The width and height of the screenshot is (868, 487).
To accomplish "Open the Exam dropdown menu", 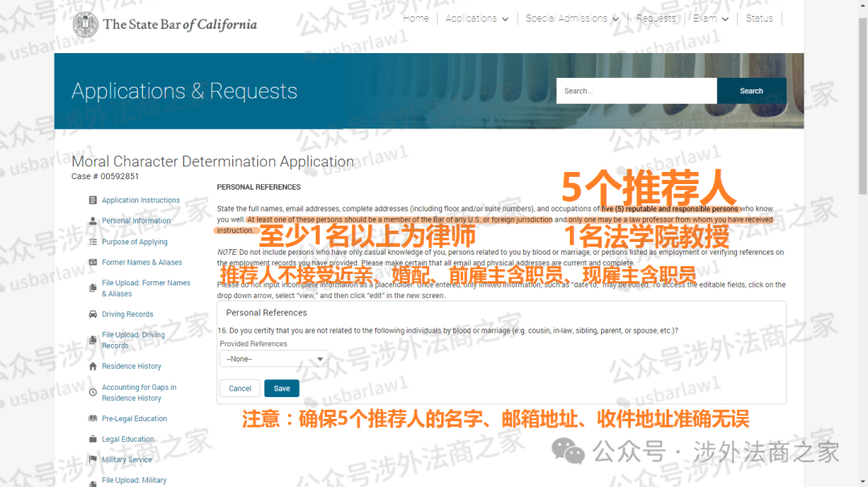I will point(710,18).
